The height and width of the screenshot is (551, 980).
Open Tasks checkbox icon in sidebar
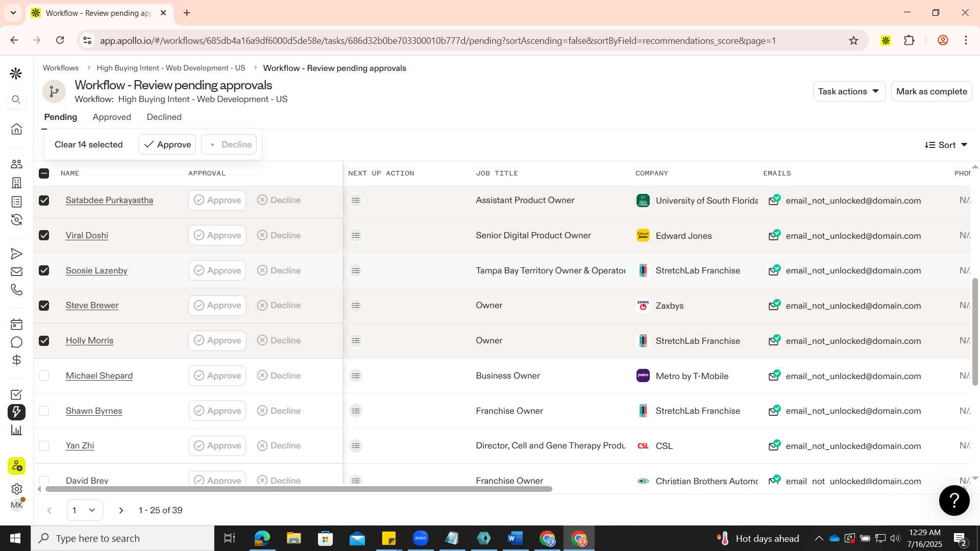(x=16, y=394)
